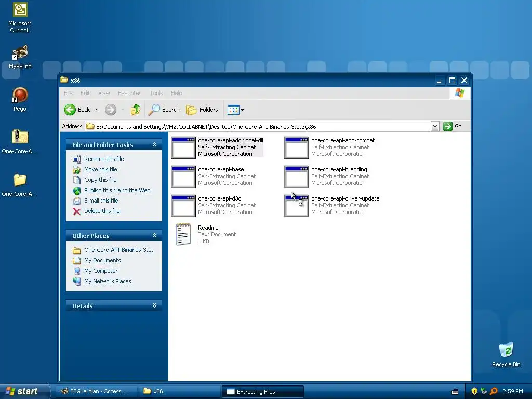This screenshot has height=399, width=532.
Task: Switch to Extracting Files taskbar button
Action: (262, 392)
